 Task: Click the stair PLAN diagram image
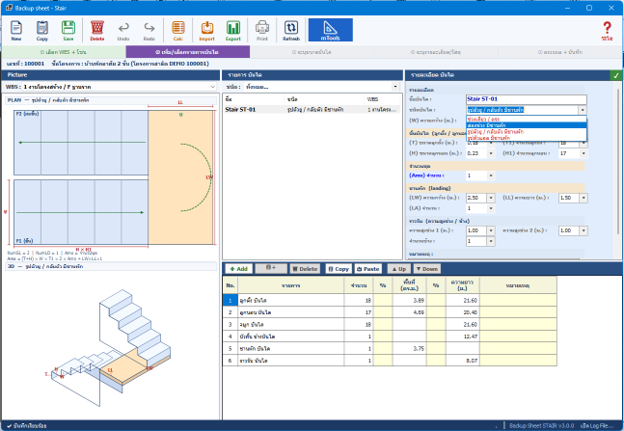pos(111,177)
